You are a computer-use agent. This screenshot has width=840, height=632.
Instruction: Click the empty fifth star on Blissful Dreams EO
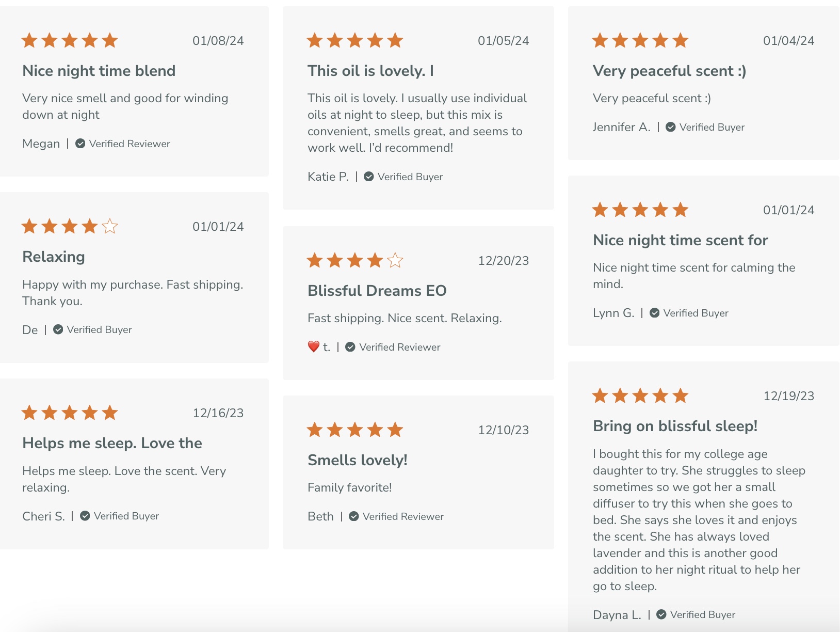(x=395, y=260)
